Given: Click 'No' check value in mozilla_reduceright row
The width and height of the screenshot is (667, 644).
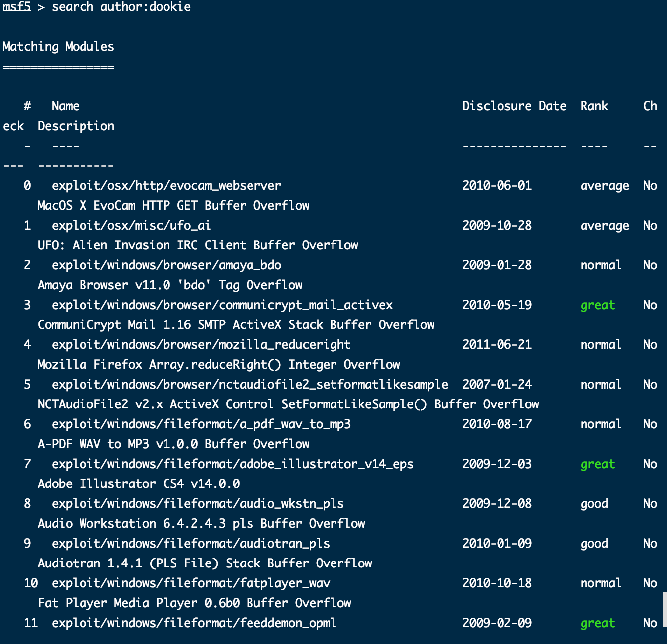Looking at the screenshot, I should click(650, 345).
